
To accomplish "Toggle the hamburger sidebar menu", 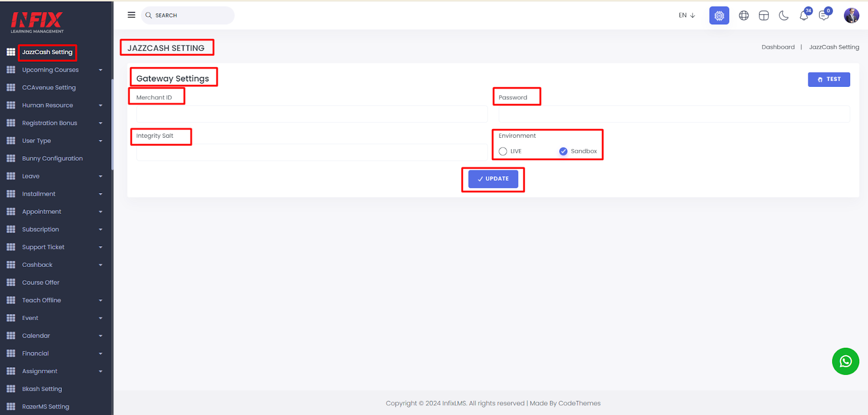I will [131, 15].
